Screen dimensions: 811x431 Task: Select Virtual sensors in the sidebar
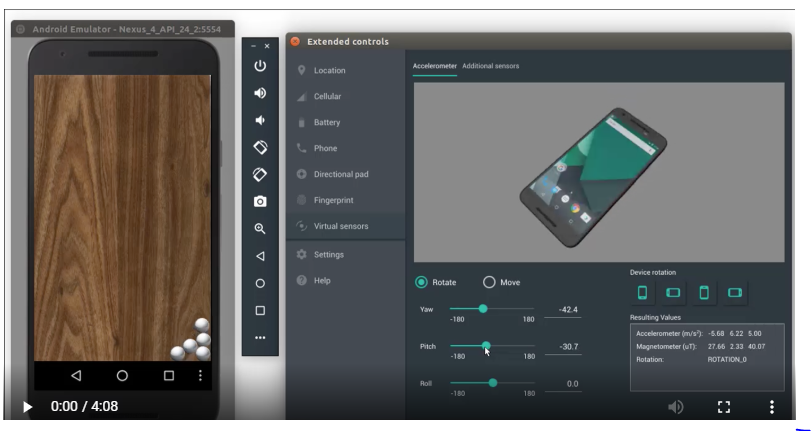point(346,226)
